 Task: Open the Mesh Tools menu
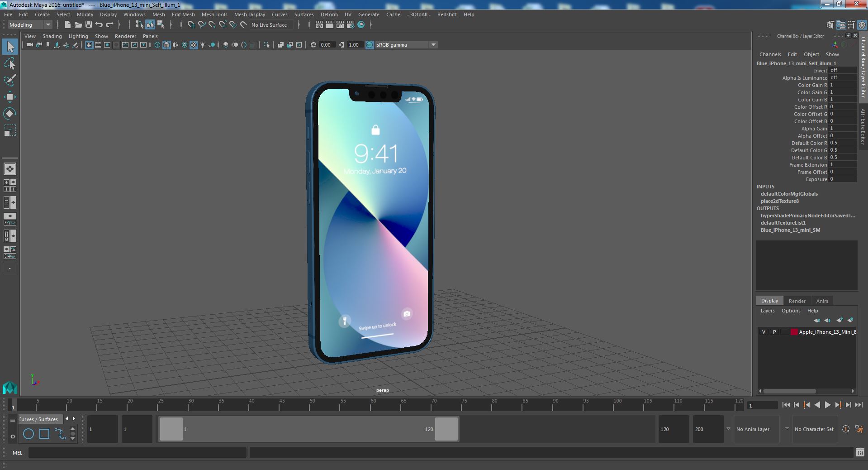point(214,14)
